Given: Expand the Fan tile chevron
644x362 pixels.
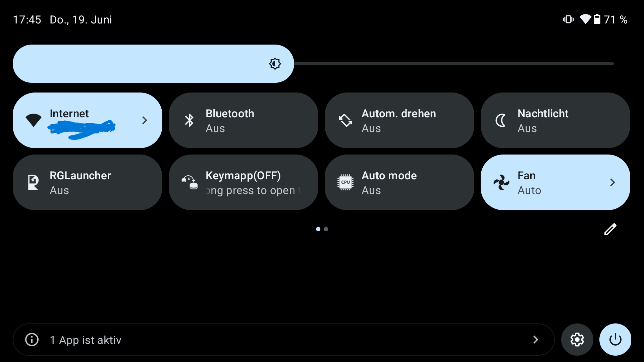Looking at the screenshot, I should [612, 182].
